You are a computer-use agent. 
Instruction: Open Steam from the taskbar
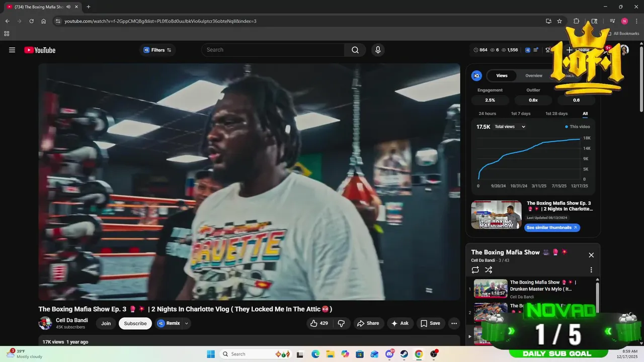404,354
